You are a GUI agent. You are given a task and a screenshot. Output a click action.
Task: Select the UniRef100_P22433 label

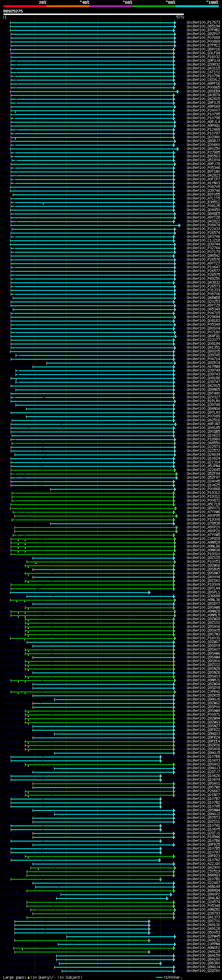tap(203, 229)
